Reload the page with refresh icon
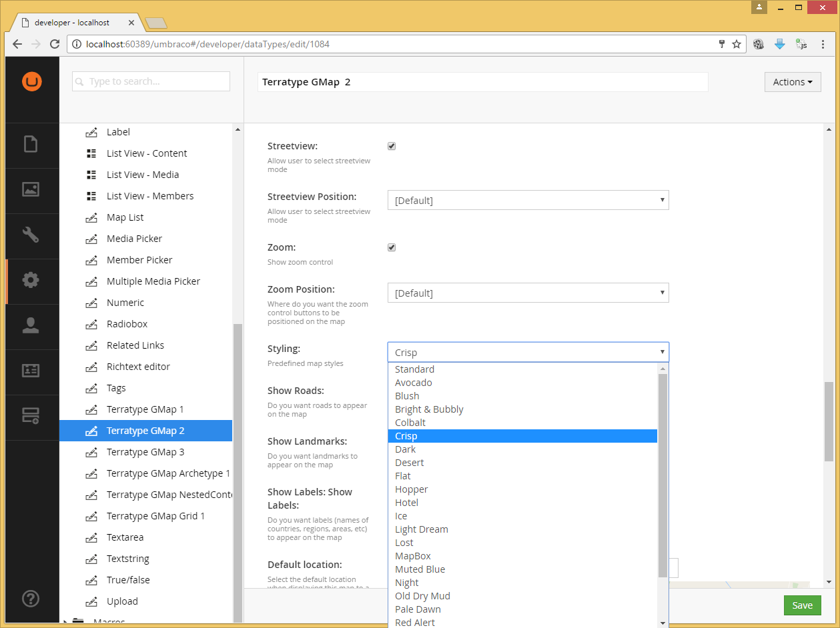The image size is (840, 628). (55, 45)
